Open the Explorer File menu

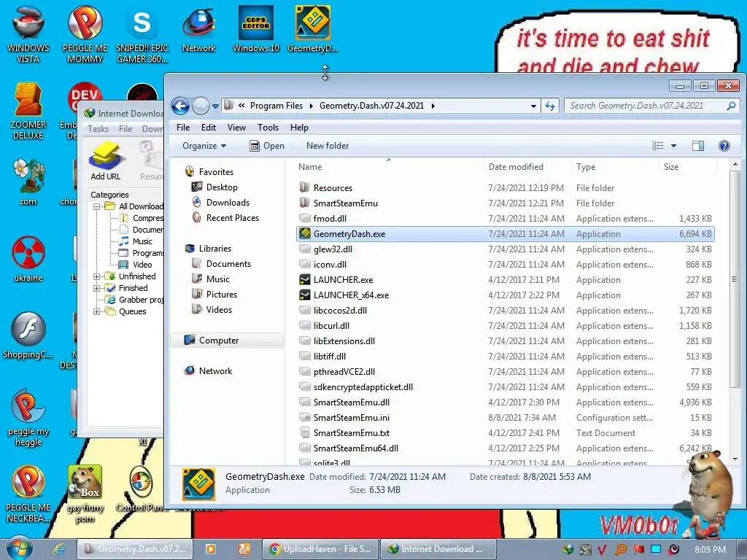tap(183, 128)
